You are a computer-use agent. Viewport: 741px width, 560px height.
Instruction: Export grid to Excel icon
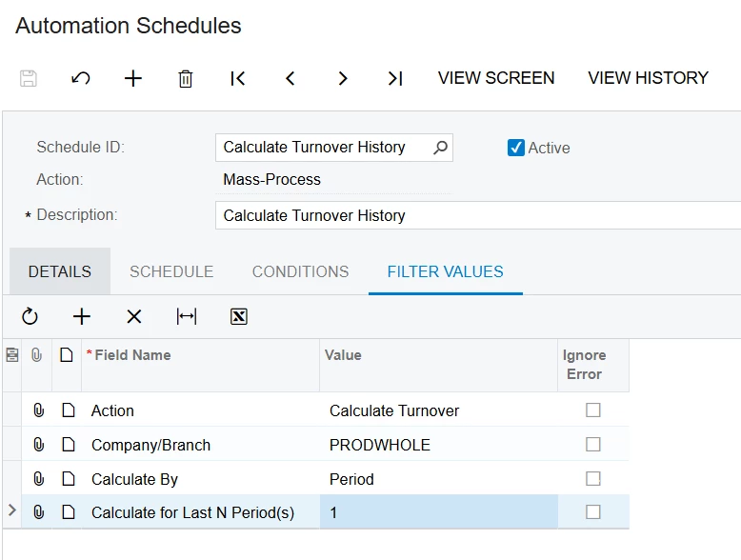tap(239, 316)
